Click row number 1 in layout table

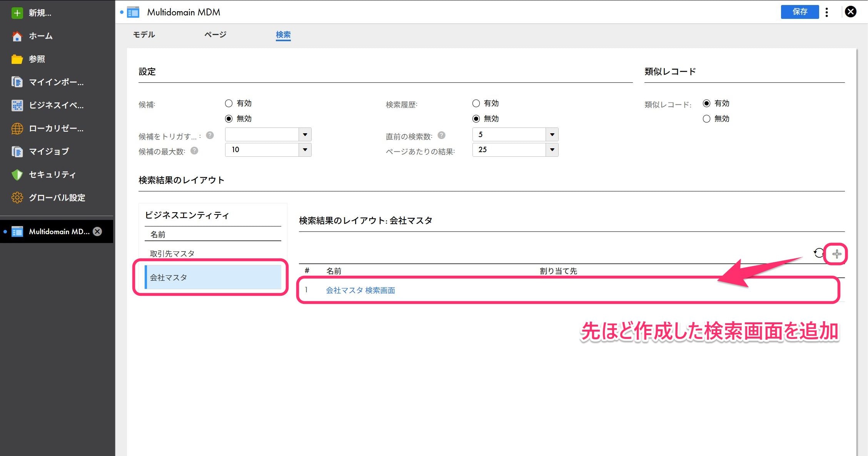pyautogui.click(x=306, y=290)
